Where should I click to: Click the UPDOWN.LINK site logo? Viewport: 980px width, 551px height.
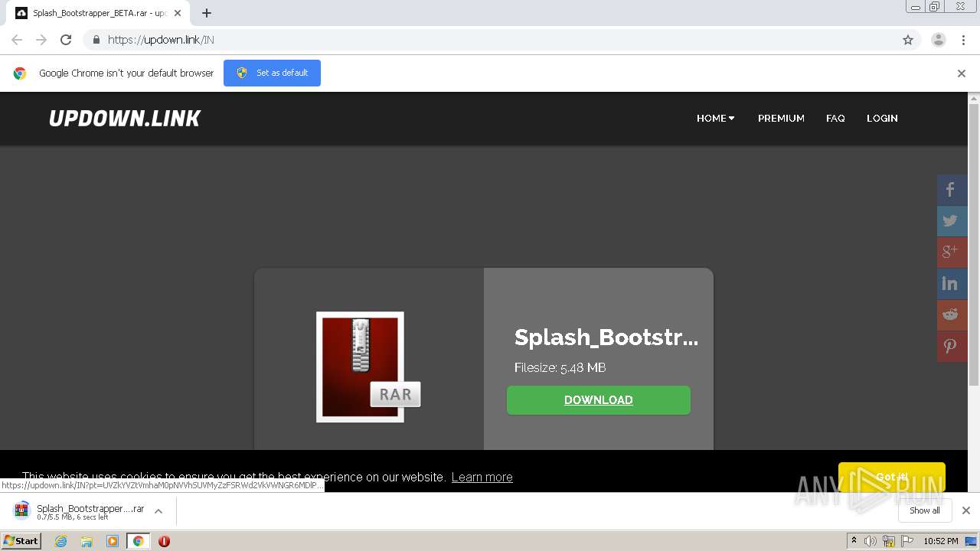[x=125, y=119]
